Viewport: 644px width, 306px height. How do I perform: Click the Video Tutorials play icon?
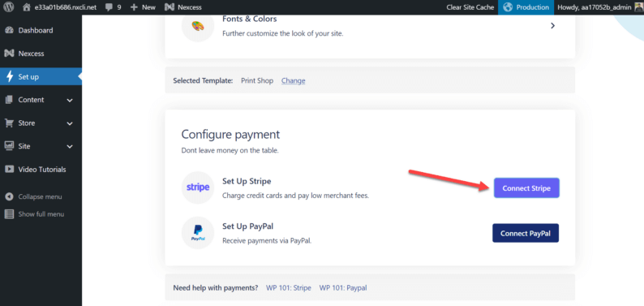(9, 169)
